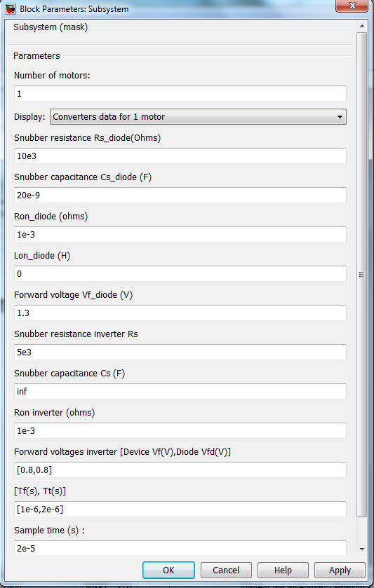Click the Ron inverter input field
Image resolution: width=374 pixels, height=588 pixels.
click(180, 430)
